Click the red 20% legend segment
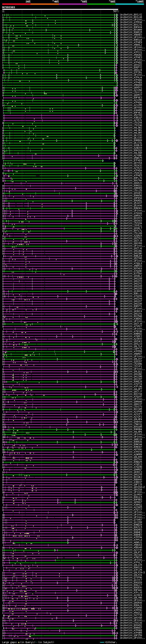146x644 pixels. 16,4
